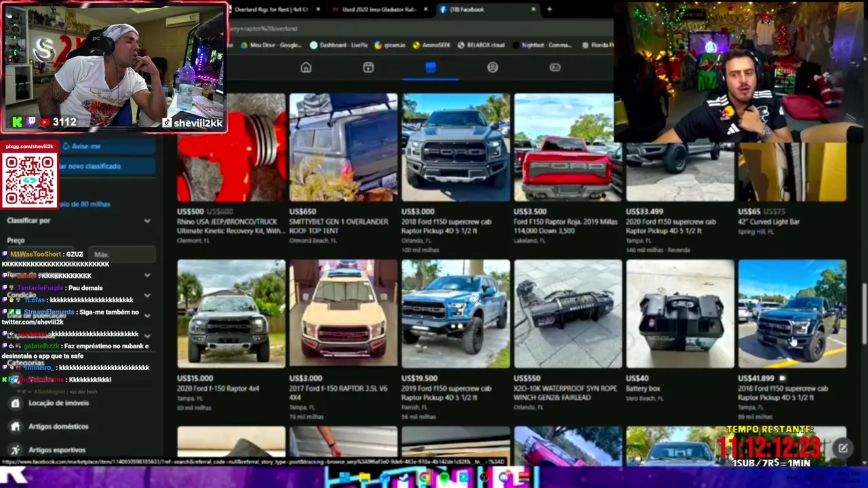Viewport: 868px width, 488px height.
Task: Expand the Data de publicação filter chevron
Action: coord(147,316)
